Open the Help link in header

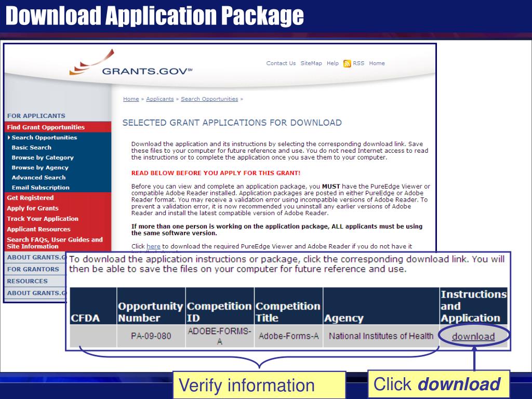(x=332, y=63)
